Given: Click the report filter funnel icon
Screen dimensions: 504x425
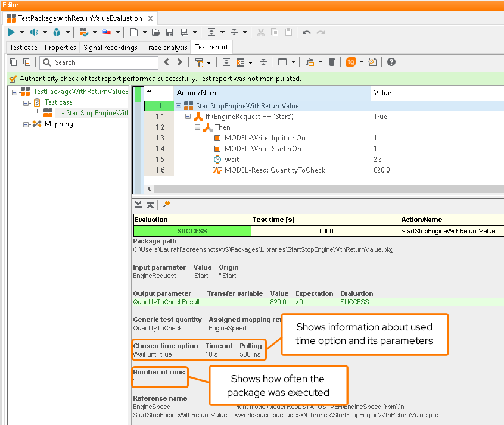Looking at the screenshot, I should pos(199,62).
